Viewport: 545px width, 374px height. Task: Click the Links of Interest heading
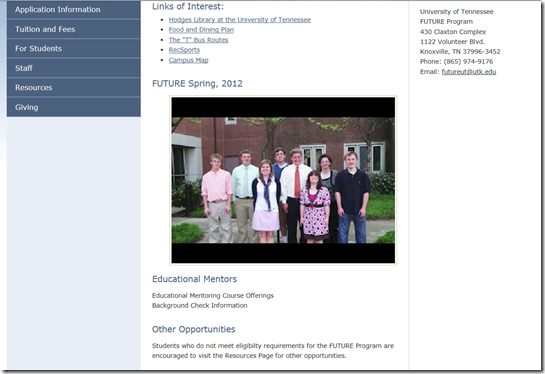pyautogui.click(x=188, y=6)
